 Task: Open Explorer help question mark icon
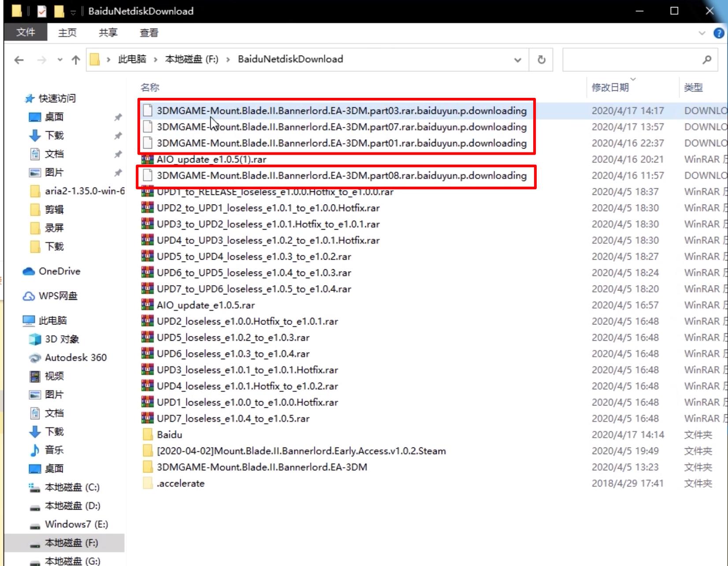click(719, 33)
